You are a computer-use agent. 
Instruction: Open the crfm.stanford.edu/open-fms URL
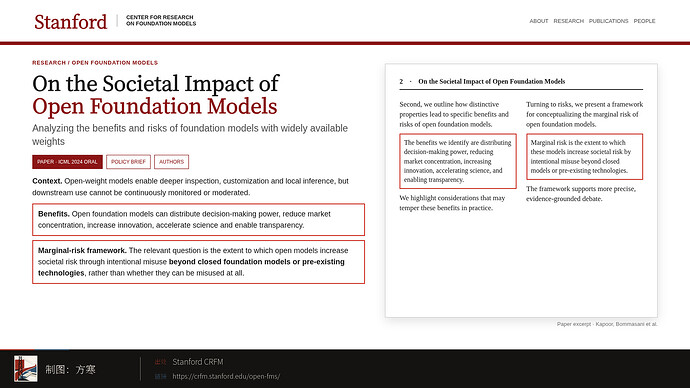[226, 376]
